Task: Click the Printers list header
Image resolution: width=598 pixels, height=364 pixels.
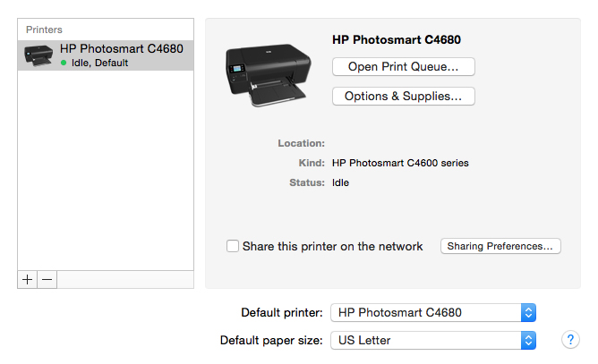Action: (44, 30)
